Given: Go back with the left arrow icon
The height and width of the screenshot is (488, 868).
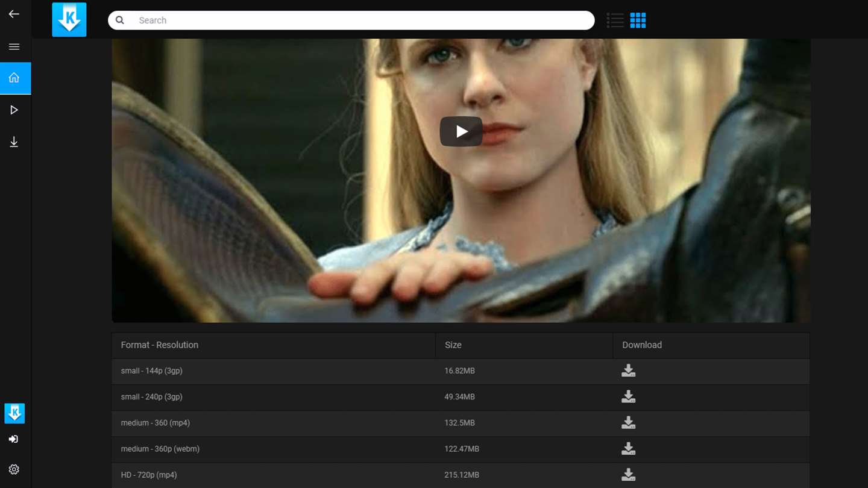Looking at the screenshot, I should (14, 14).
